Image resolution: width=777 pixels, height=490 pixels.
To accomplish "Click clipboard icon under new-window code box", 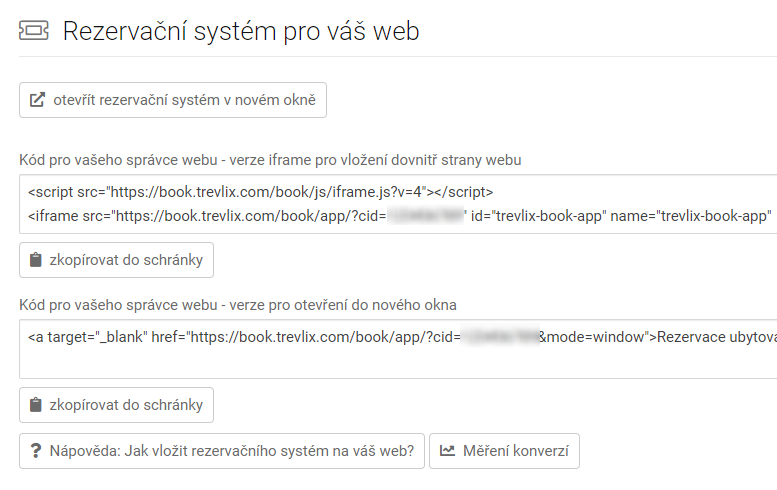I will pyautogui.click(x=36, y=405).
